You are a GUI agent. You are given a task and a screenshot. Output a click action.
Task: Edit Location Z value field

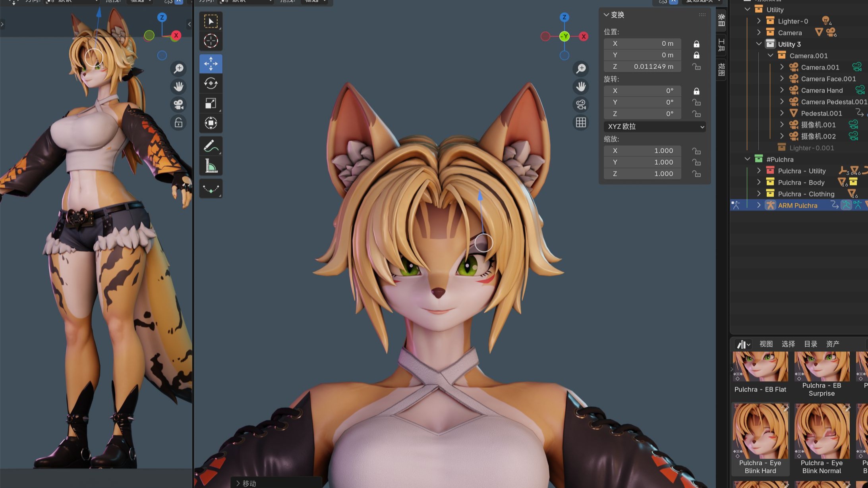[642, 67]
